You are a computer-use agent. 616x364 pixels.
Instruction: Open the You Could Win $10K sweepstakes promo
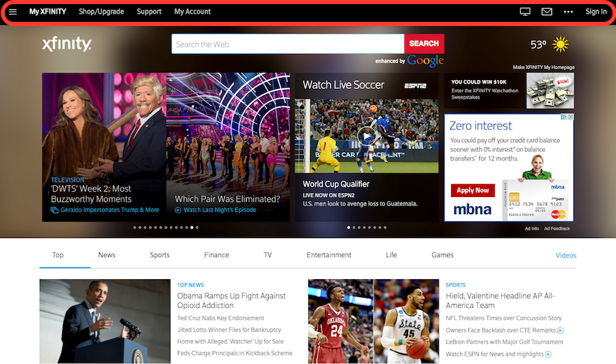click(485, 90)
